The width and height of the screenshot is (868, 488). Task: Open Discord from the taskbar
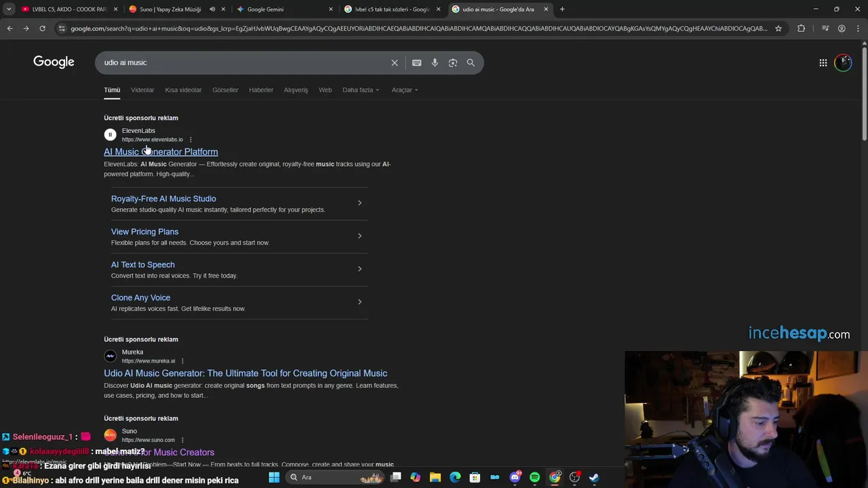click(515, 477)
